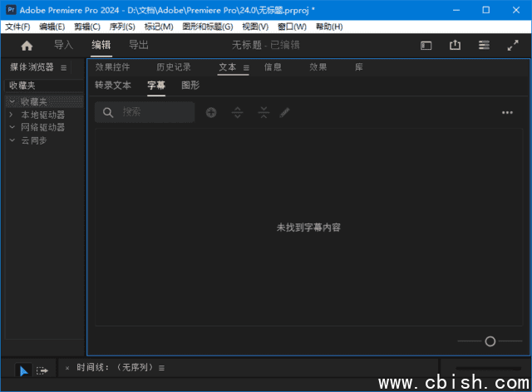Open the 时间线 panel menu icon
The width and height of the screenshot is (532, 392).
pos(162,368)
